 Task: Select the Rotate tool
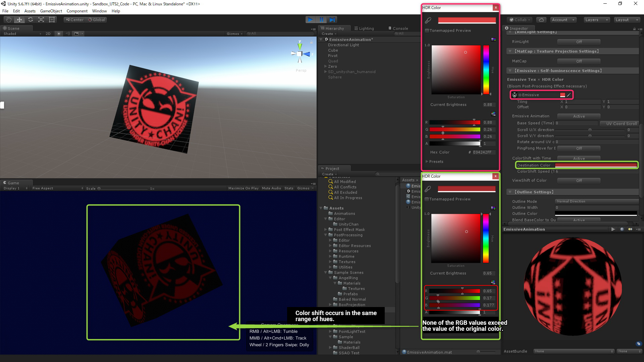click(30, 19)
